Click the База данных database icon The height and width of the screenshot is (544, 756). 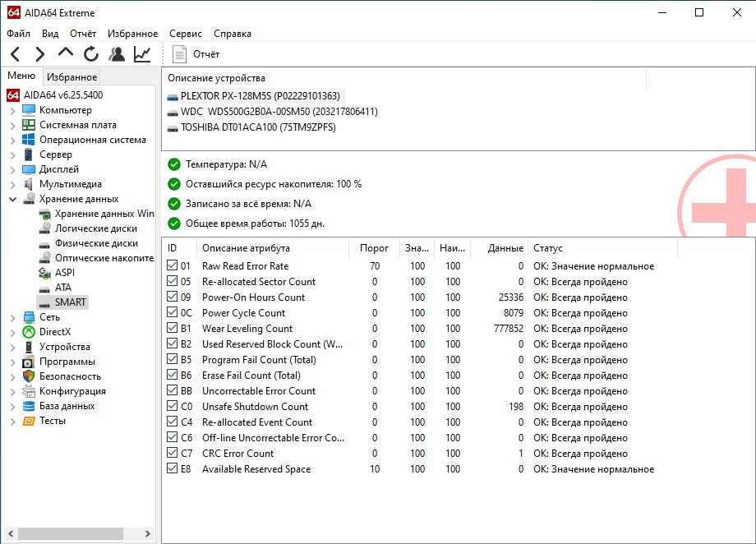[x=29, y=406]
